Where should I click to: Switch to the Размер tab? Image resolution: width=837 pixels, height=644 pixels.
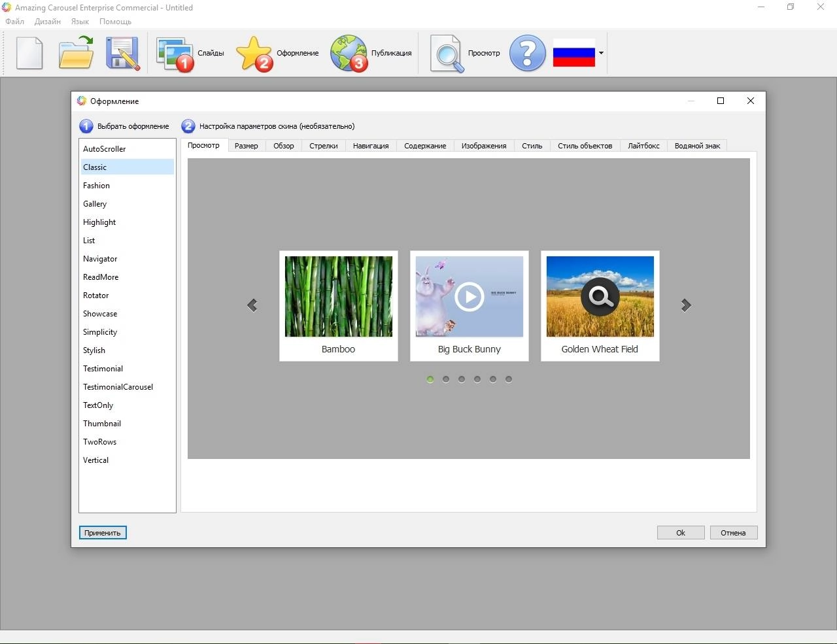tap(247, 146)
